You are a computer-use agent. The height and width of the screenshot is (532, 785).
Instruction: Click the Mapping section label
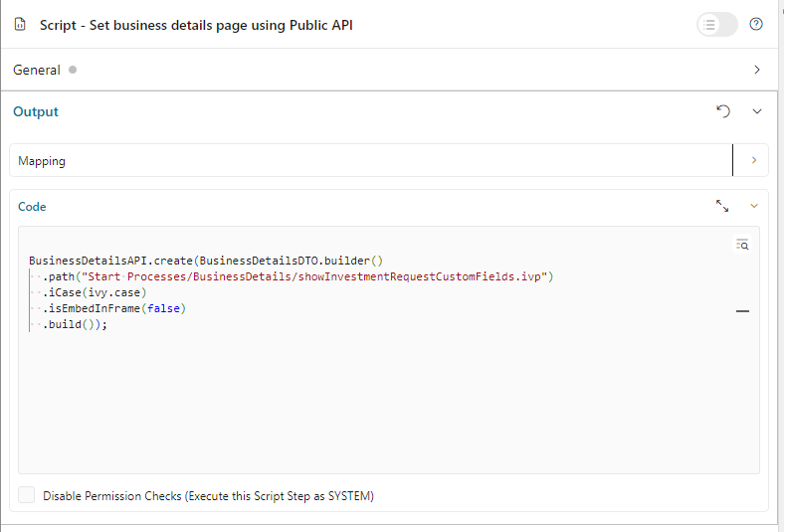pos(42,160)
